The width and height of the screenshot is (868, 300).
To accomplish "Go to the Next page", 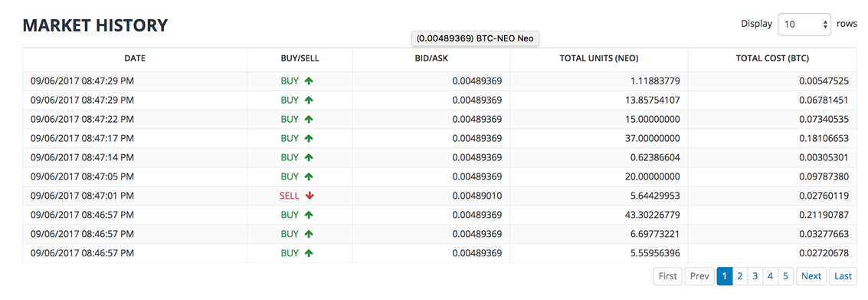I will click(x=811, y=276).
